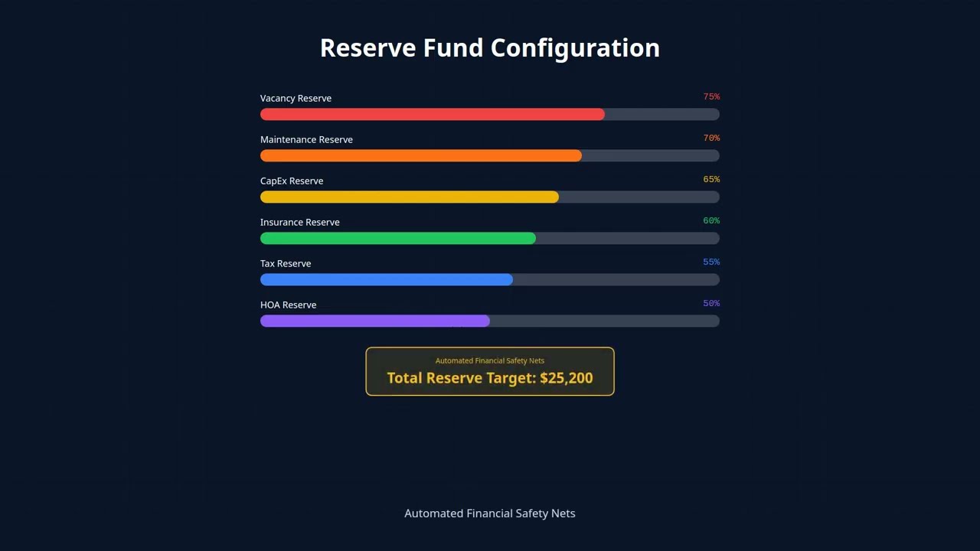This screenshot has height=551, width=980.
Task: Click the Total Reserve Target $25,200 box
Action: (490, 372)
